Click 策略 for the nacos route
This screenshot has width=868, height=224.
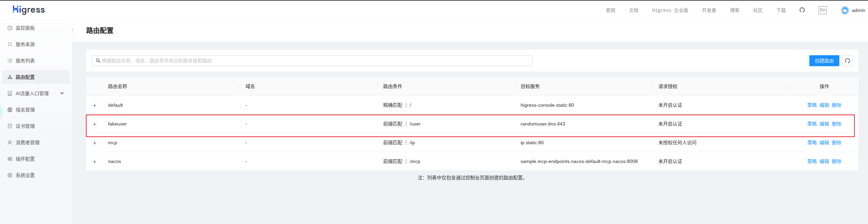tap(812, 161)
